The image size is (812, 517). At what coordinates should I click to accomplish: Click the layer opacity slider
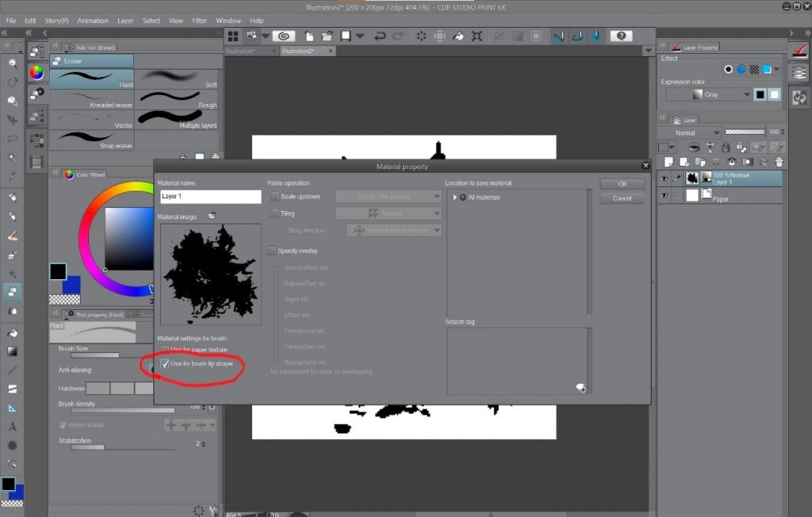(x=744, y=132)
